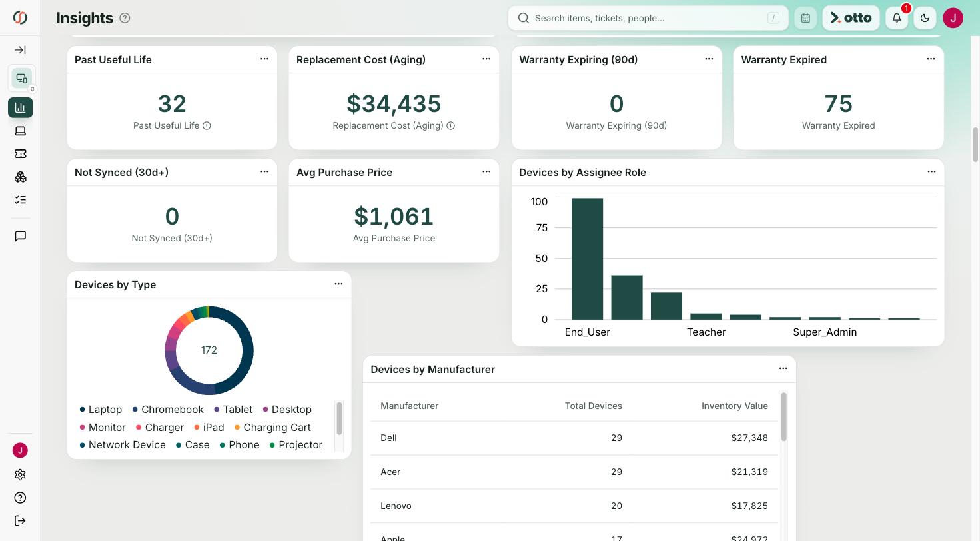This screenshot has width=980, height=541.
Task: Sort table by Total Devices column
Action: point(593,406)
